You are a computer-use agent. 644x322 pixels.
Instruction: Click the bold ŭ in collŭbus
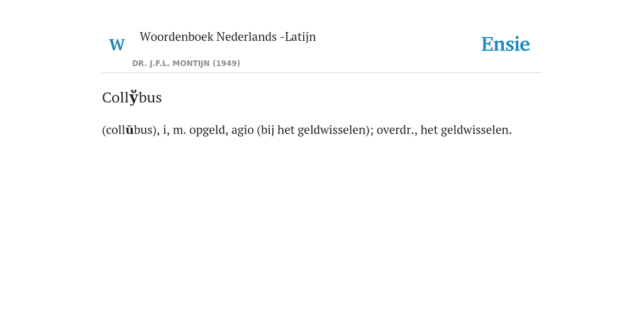[130, 130]
